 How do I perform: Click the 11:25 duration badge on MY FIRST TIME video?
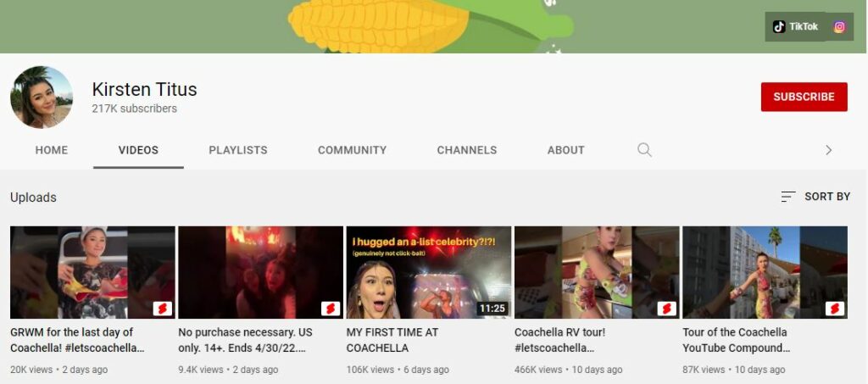492,309
